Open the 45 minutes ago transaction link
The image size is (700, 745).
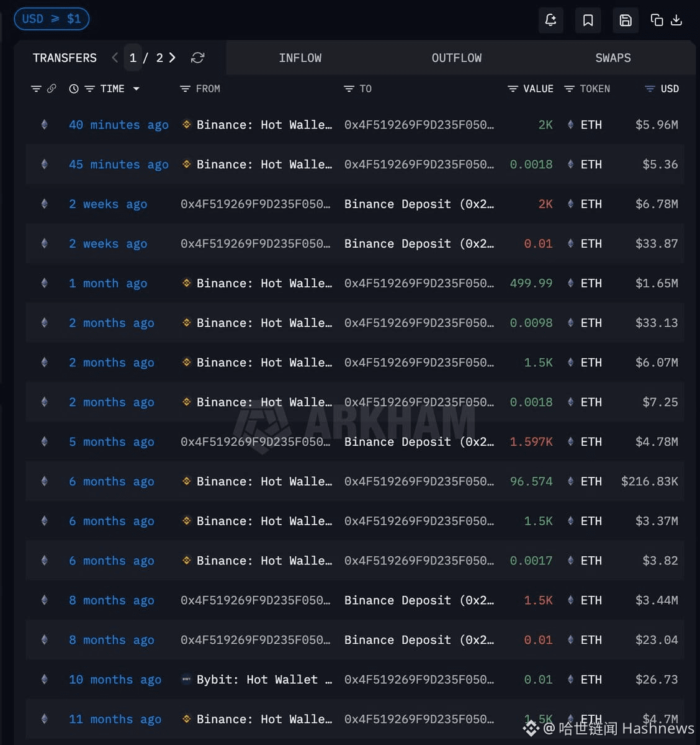119,165
